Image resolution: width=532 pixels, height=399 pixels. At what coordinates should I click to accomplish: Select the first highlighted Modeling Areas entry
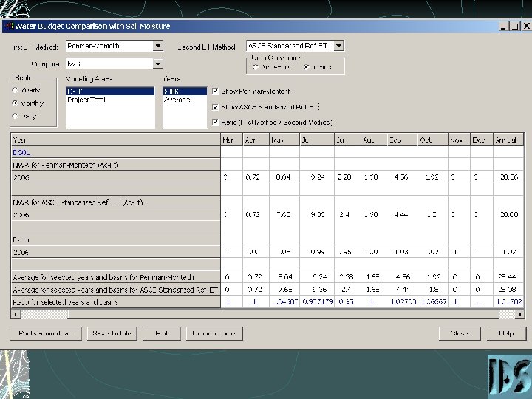tap(110, 92)
